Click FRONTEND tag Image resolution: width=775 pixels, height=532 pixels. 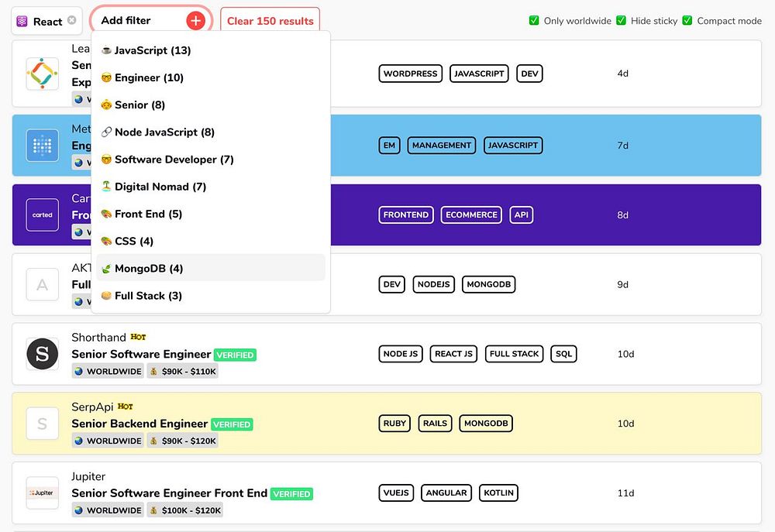pyautogui.click(x=406, y=215)
